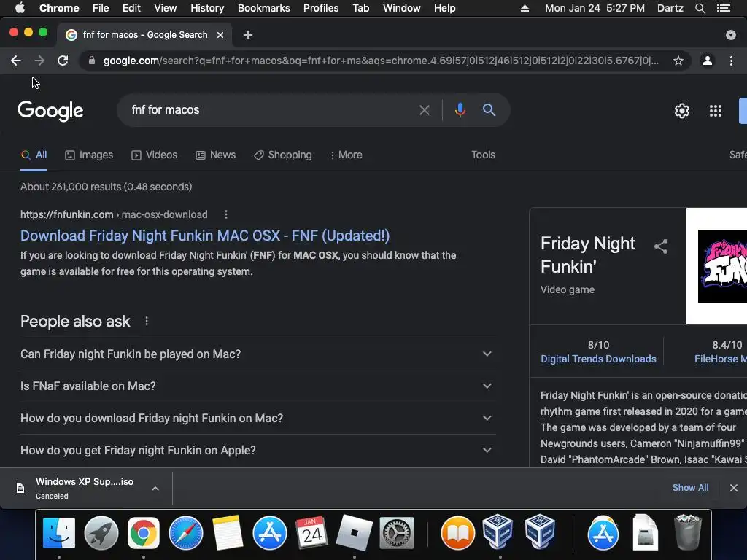Bookmark this page with the star icon
Screen dimensions: 747x560
(x=678, y=61)
